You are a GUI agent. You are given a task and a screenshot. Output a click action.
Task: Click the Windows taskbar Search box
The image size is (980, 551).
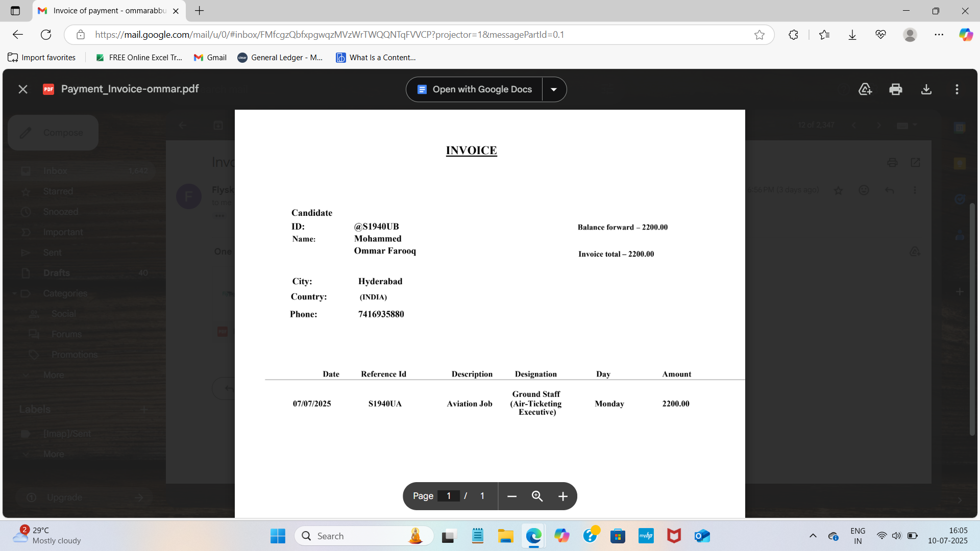click(x=357, y=536)
